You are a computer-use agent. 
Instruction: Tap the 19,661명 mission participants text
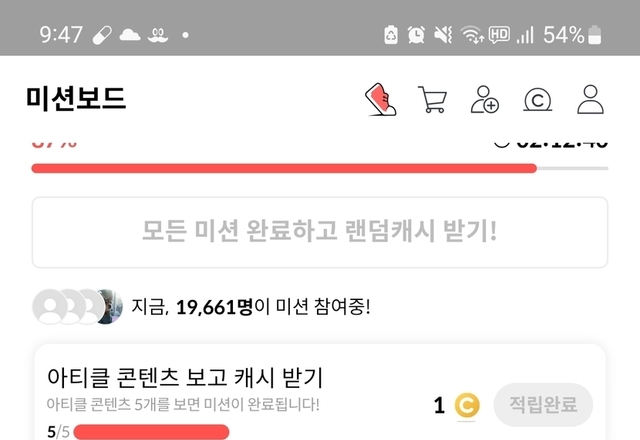[214, 307]
